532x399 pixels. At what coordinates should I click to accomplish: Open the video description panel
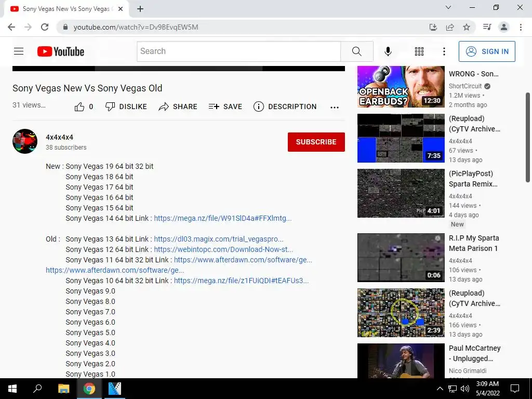(x=285, y=107)
